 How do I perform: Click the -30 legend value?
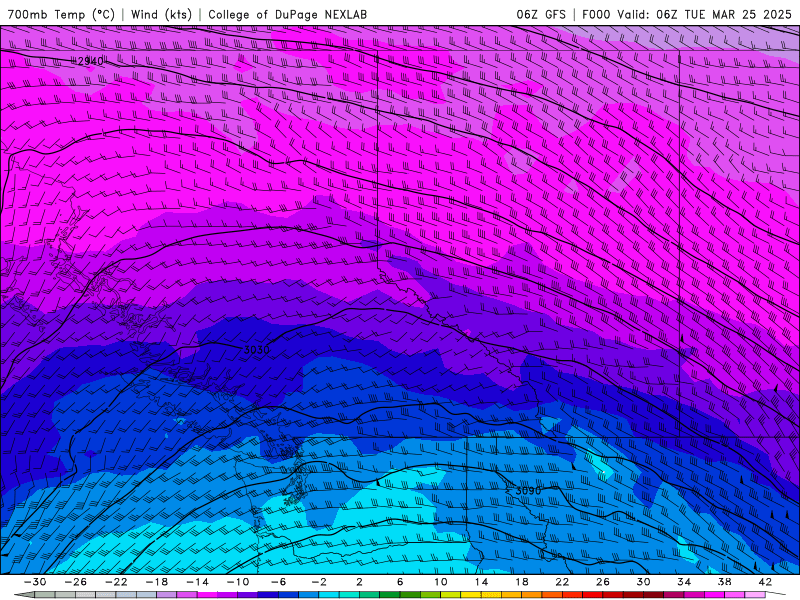coord(35,582)
